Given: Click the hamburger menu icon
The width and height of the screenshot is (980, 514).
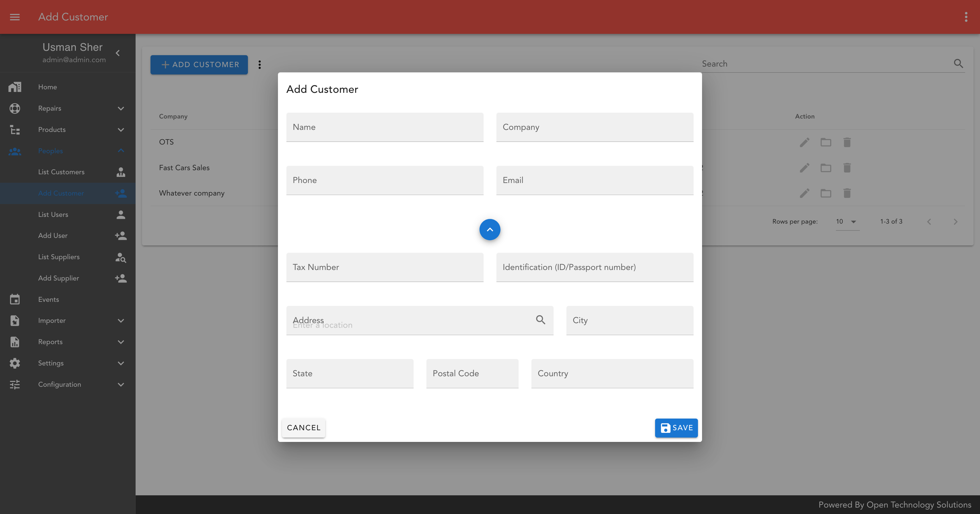Looking at the screenshot, I should pos(15,17).
